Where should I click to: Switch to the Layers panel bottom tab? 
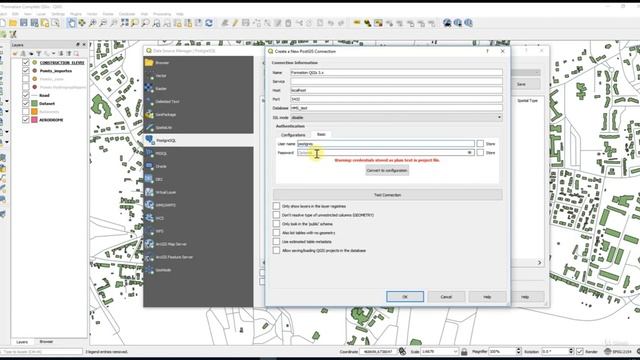pos(22,342)
